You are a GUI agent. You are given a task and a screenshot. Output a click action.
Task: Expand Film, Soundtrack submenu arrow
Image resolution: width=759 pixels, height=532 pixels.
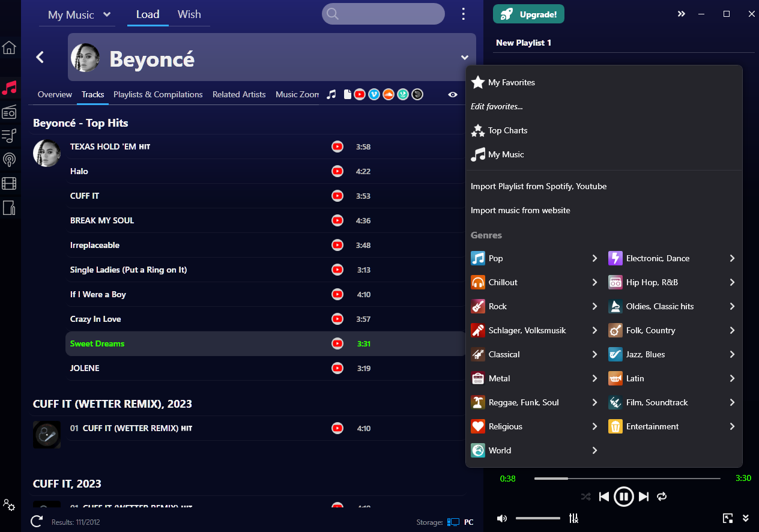pos(732,402)
